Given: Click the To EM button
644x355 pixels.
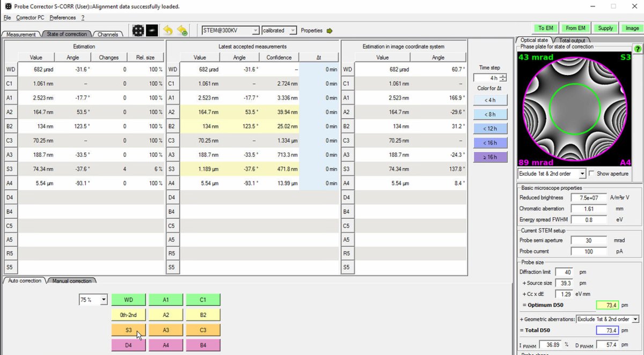Looking at the screenshot, I should pyautogui.click(x=546, y=28).
